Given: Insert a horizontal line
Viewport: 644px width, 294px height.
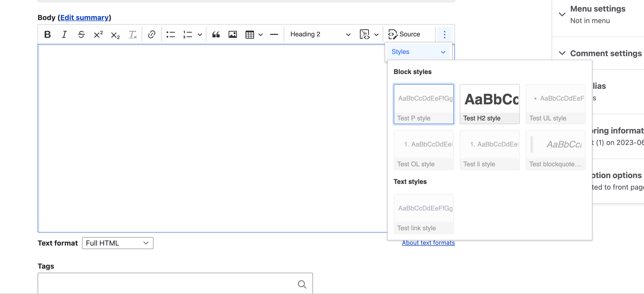Looking at the screenshot, I should [x=274, y=34].
